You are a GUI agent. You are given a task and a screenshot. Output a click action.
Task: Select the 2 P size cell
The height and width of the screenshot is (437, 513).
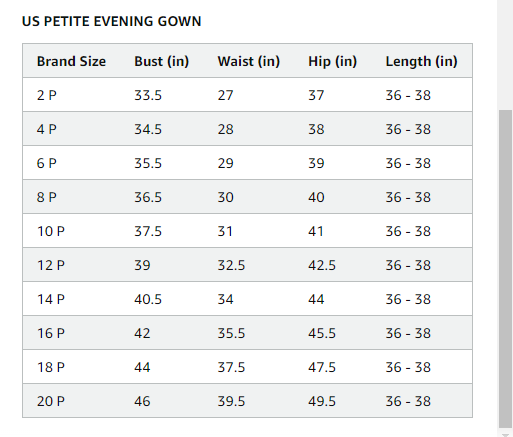pos(47,95)
